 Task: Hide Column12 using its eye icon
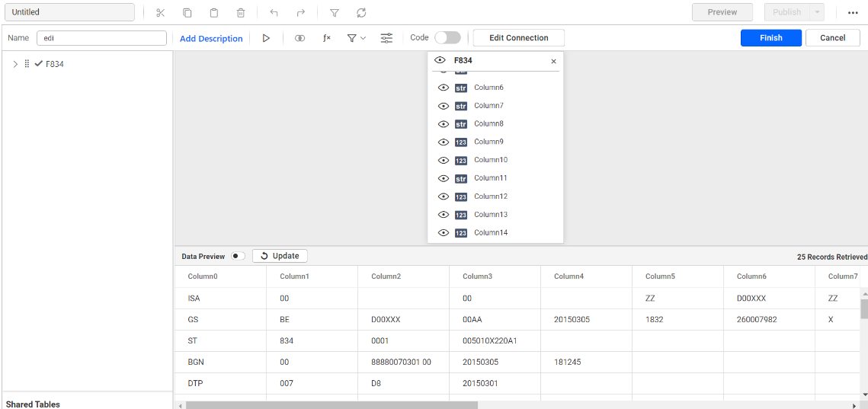click(x=443, y=197)
